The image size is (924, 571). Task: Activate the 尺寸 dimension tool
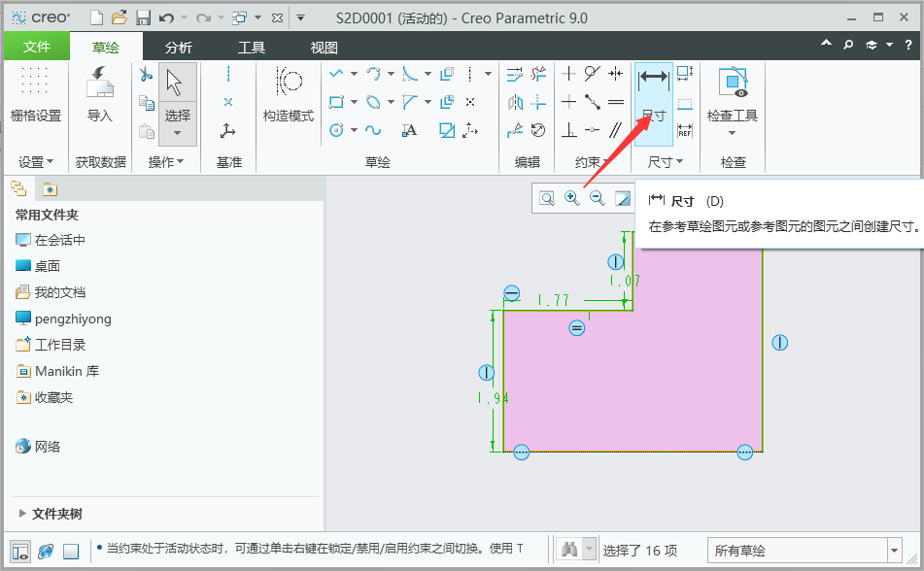[654, 104]
